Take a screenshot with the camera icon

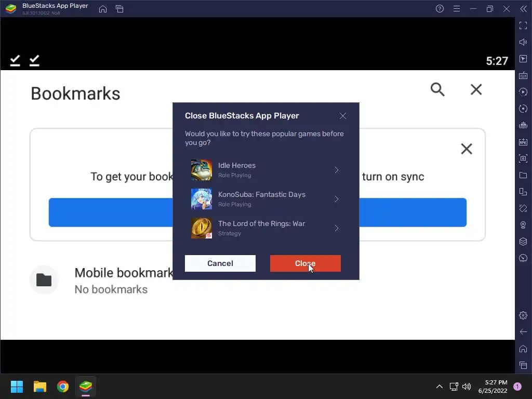point(523,158)
